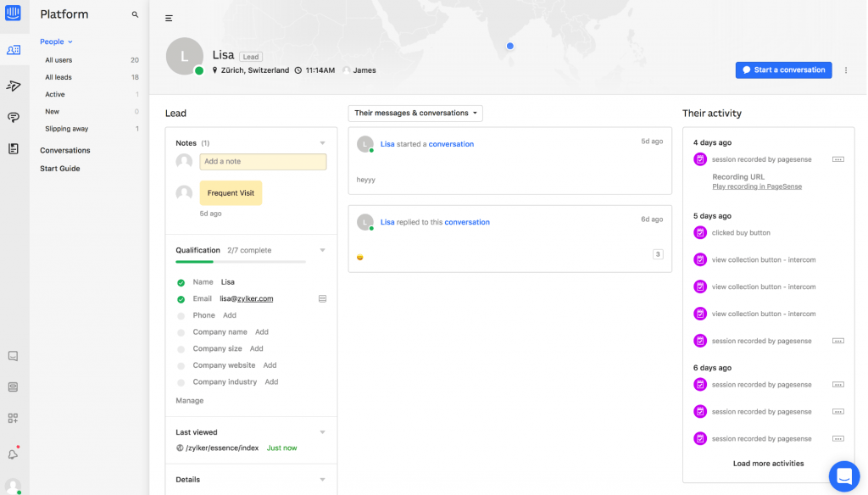Select the People contacts icon in sidebar
This screenshot has height=495, width=868.
(x=14, y=50)
